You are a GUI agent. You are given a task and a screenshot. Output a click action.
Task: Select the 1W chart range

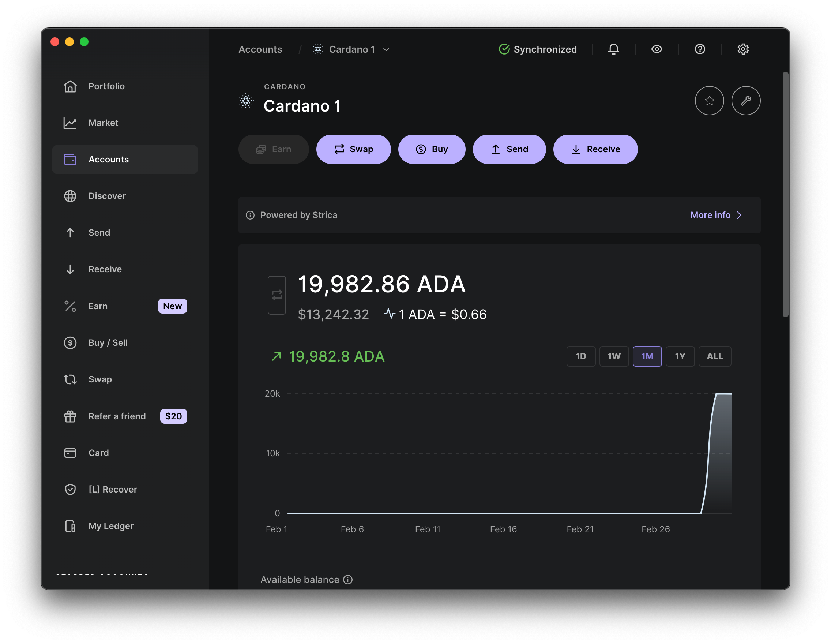(x=614, y=356)
